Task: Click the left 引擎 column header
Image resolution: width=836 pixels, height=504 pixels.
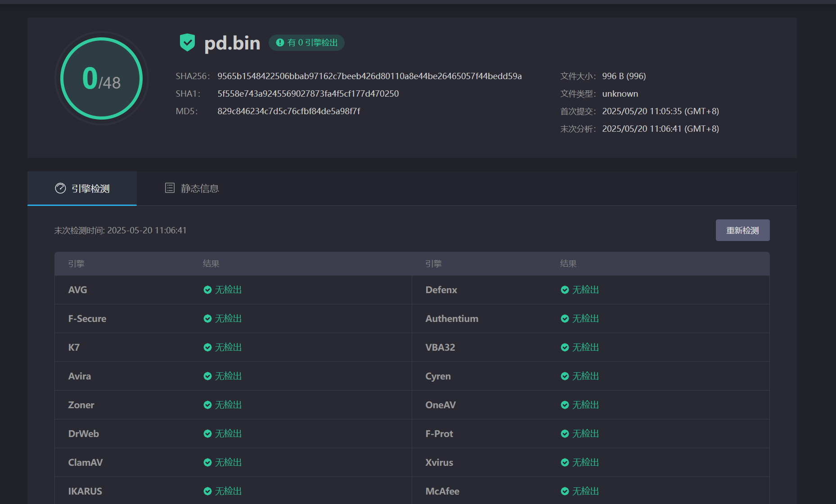Action: 76,263
